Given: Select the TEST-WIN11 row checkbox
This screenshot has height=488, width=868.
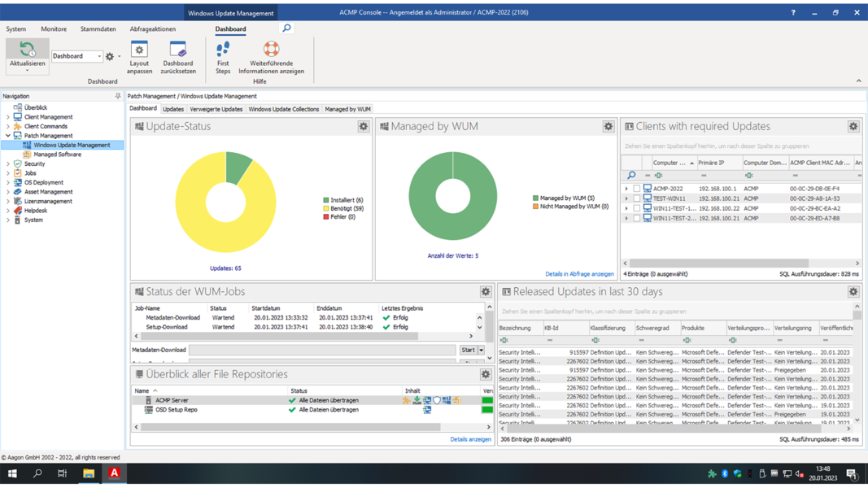Looking at the screenshot, I should 637,198.
